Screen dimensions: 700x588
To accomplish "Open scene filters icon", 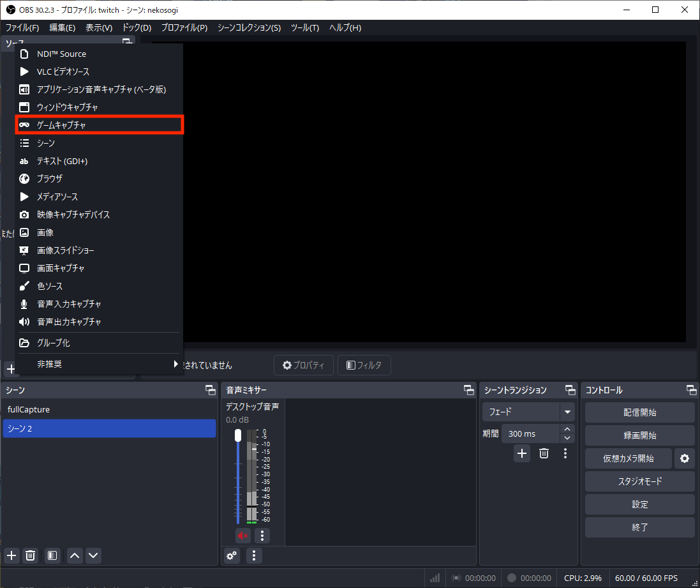I will 53,555.
